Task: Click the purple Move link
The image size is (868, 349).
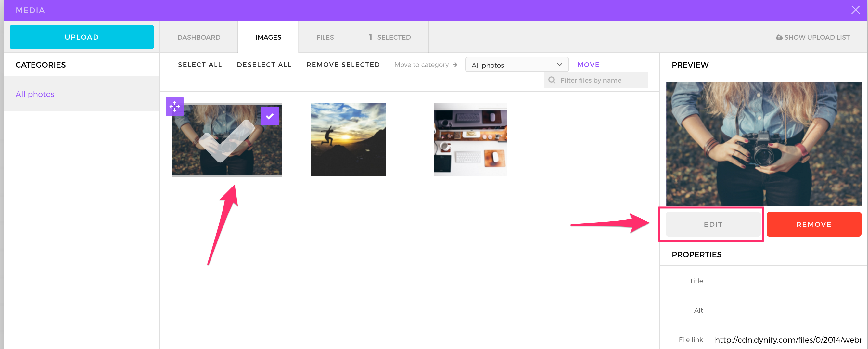Action: [588, 65]
